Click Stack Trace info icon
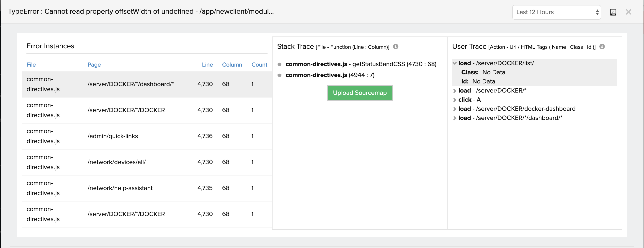 396,46
